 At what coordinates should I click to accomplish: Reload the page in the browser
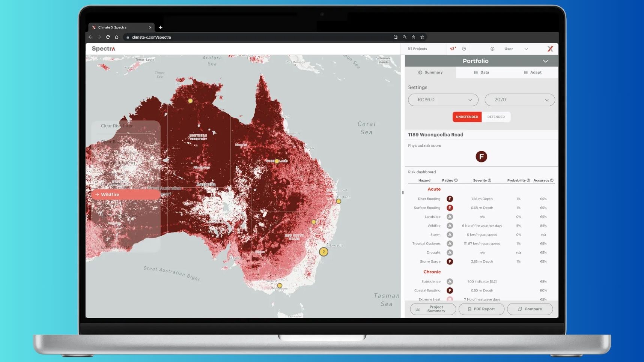tap(108, 37)
